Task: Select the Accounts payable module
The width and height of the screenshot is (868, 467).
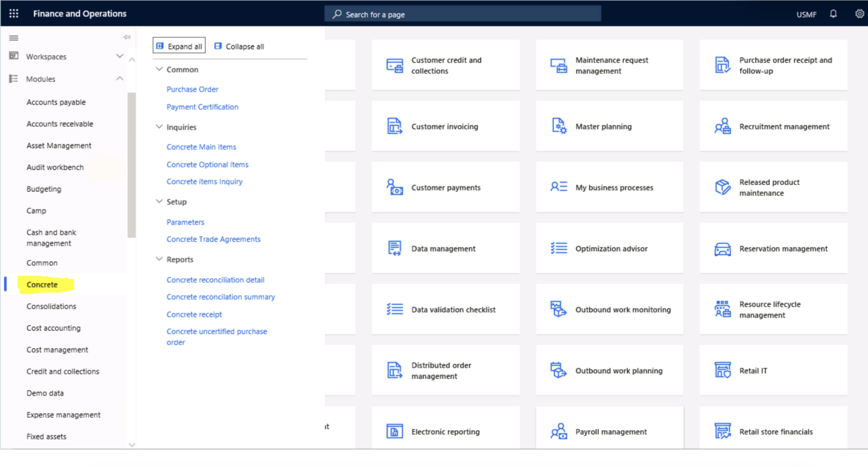Action: pos(56,102)
